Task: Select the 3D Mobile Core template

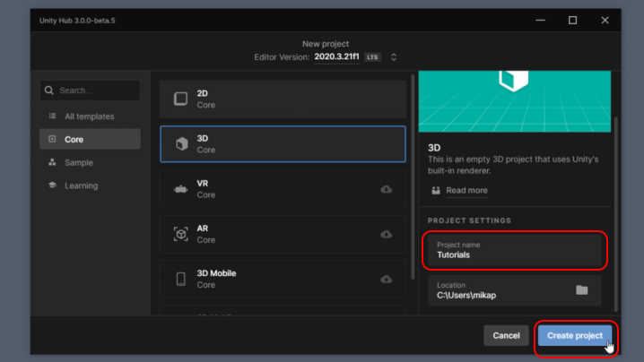Action: [x=283, y=279]
